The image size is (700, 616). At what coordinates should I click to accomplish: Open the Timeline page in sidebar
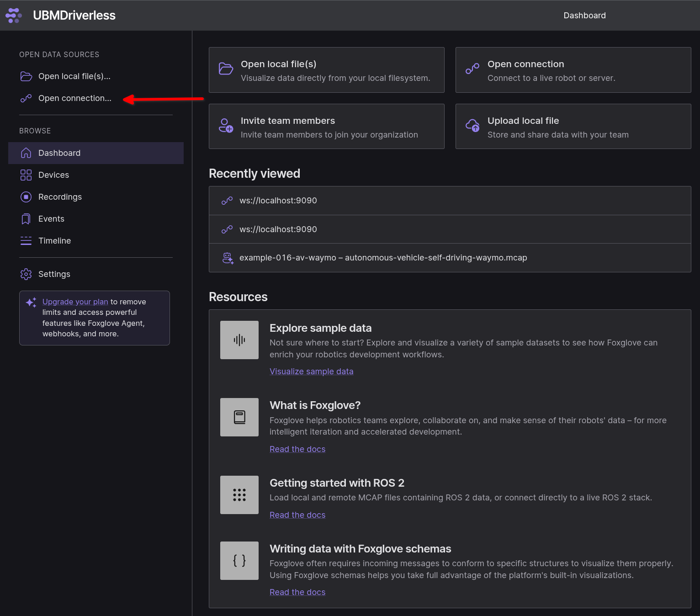point(54,241)
